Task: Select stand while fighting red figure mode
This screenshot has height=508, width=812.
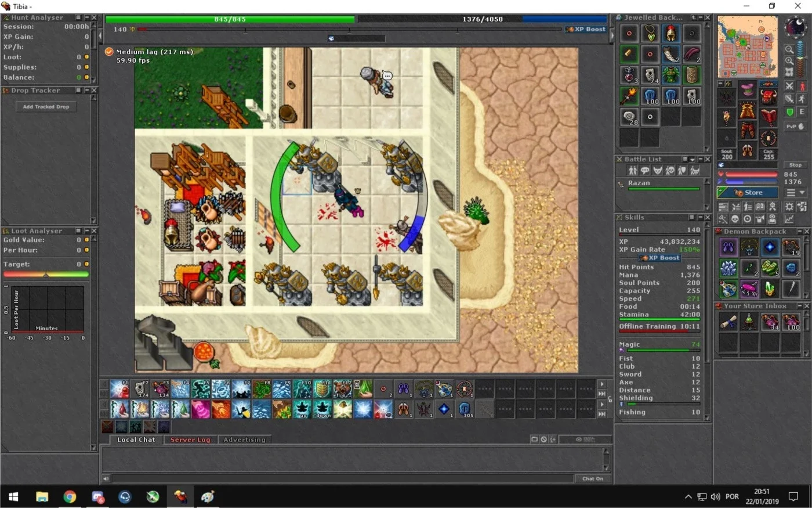Action: tap(802, 86)
